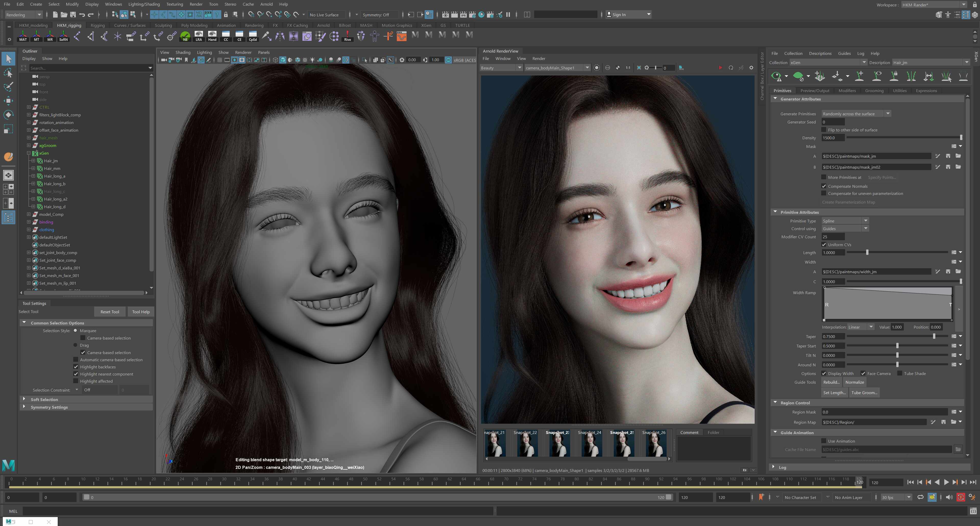Click the Reset Tool button in Tool Settings
The width and height of the screenshot is (980, 526).
tap(109, 311)
